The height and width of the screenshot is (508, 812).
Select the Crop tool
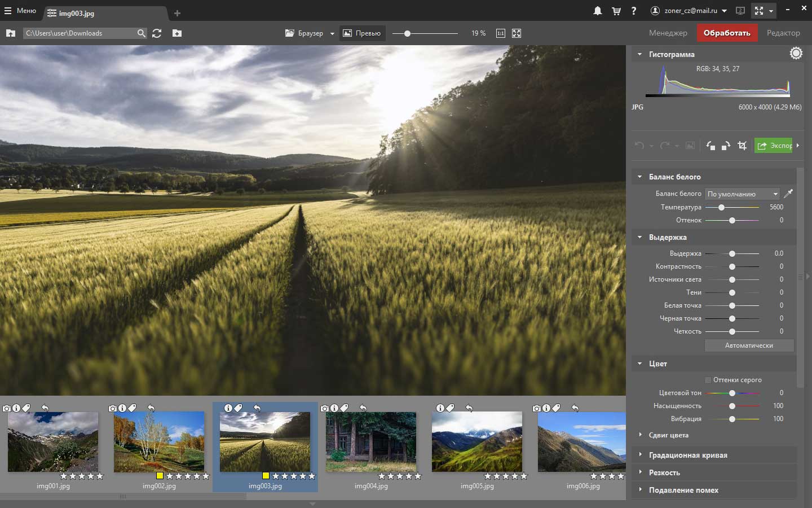pyautogui.click(x=742, y=146)
